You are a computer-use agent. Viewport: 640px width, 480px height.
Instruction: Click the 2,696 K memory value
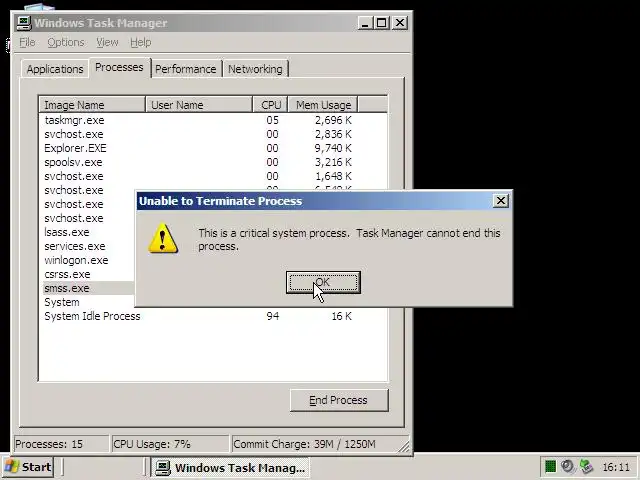click(x=333, y=120)
